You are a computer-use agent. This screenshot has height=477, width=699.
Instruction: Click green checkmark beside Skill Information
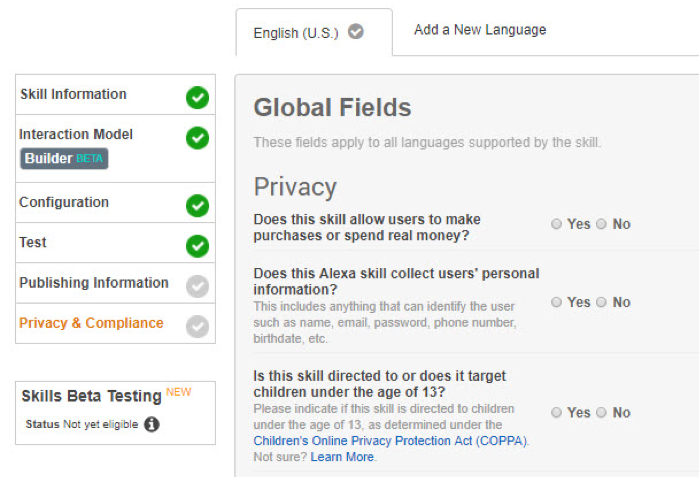coord(197,97)
